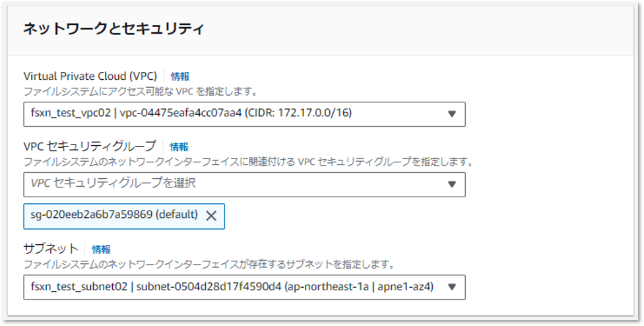Viewport: 644px width, 326px height.
Task: Click fsxn_test_subnet02 name in subnet field
Action: [x=79, y=286]
